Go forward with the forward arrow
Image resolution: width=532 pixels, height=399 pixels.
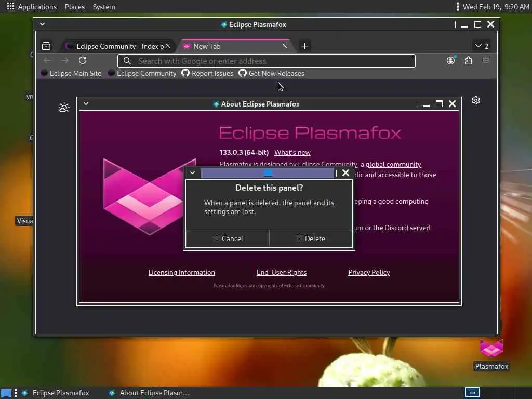(65, 60)
